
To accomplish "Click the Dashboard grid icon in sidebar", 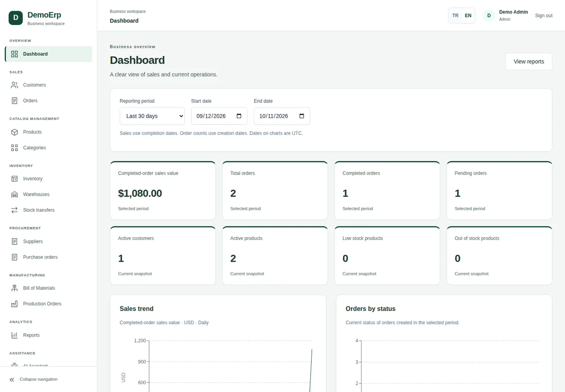I will 15,54.
